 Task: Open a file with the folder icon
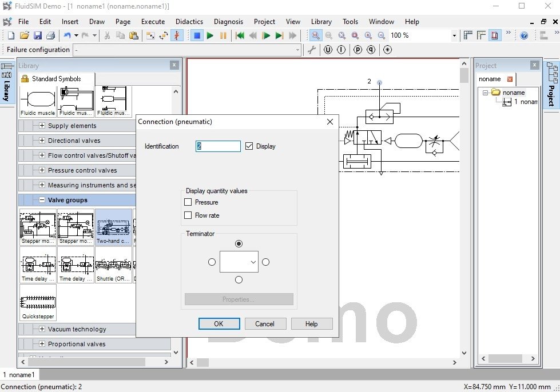(24, 35)
